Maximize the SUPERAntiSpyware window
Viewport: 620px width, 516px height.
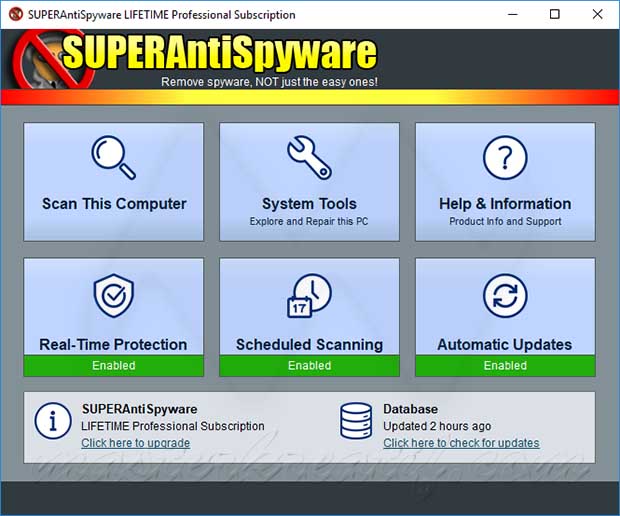(555, 14)
